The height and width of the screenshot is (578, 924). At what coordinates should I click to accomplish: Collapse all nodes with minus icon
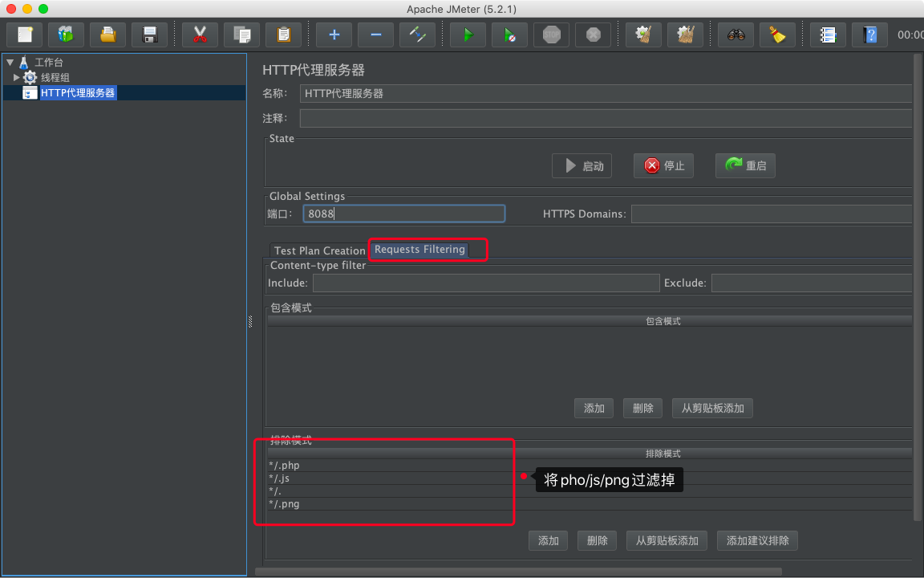pyautogui.click(x=376, y=35)
